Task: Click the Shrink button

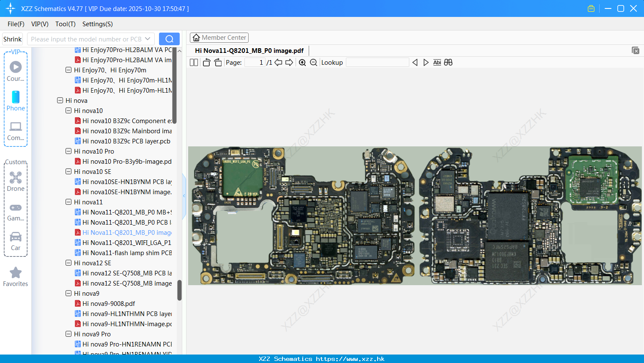Action: pyautogui.click(x=12, y=39)
